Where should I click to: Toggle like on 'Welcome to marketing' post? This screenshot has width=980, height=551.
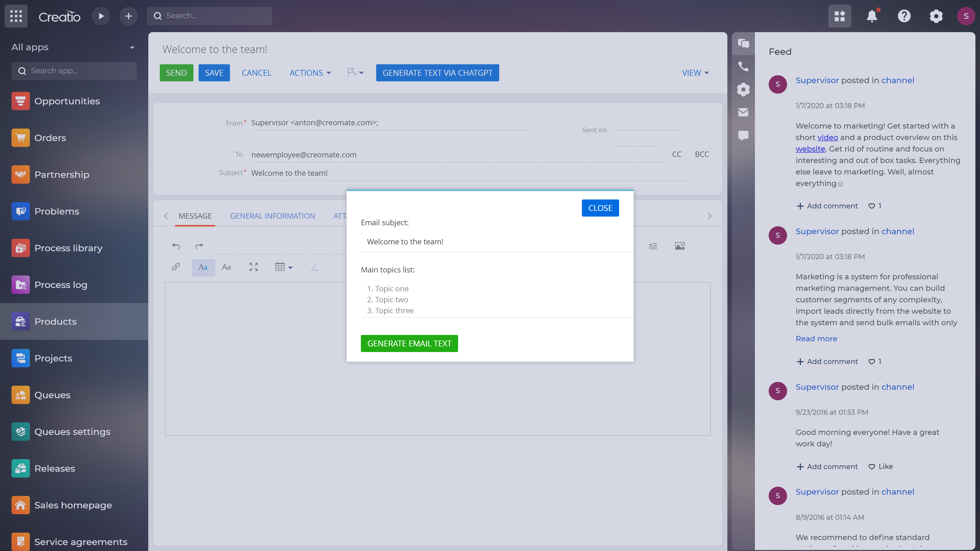[875, 206]
